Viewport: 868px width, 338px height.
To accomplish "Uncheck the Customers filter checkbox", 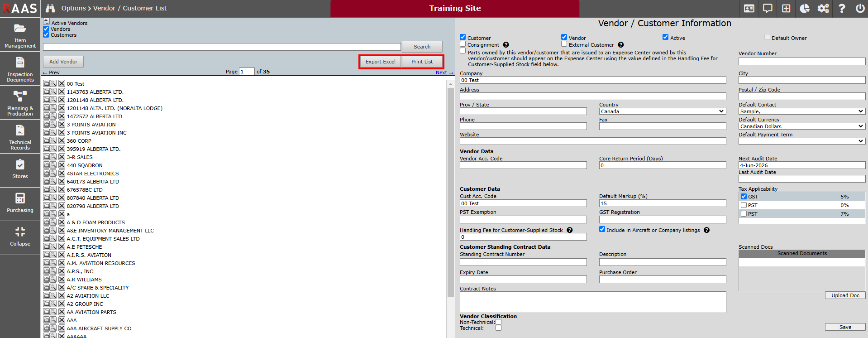I will [x=46, y=35].
